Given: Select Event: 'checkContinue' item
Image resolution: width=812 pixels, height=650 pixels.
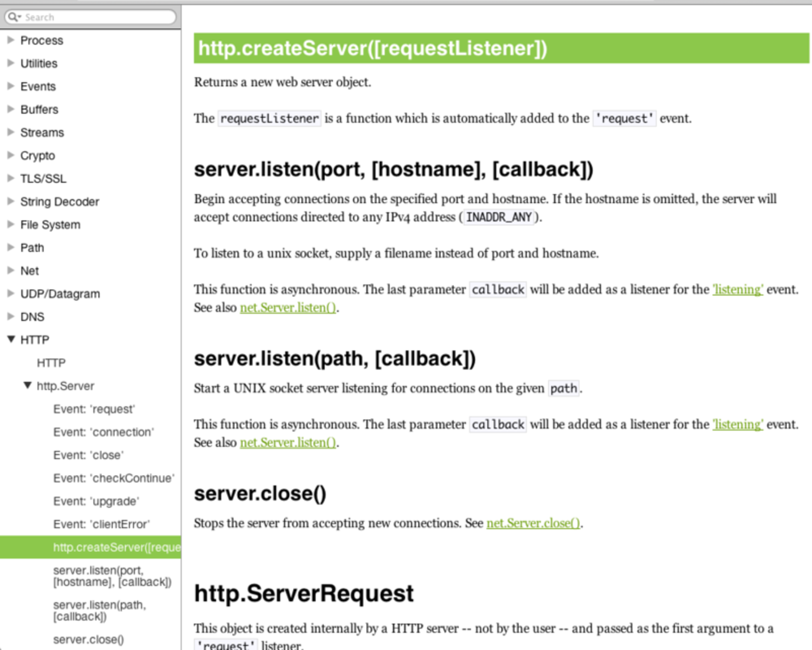Looking at the screenshot, I should (x=113, y=478).
